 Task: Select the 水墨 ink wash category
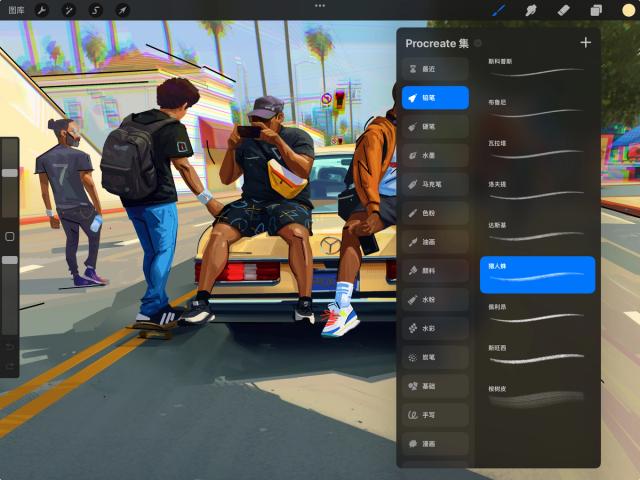[435, 156]
